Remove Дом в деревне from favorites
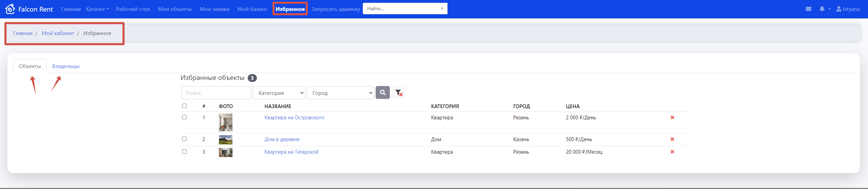 pos(672,139)
